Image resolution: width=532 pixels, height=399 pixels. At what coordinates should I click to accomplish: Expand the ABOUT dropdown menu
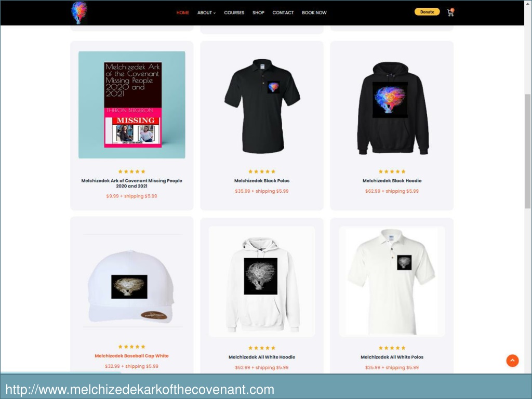pyautogui.click(x=206, y=12)
